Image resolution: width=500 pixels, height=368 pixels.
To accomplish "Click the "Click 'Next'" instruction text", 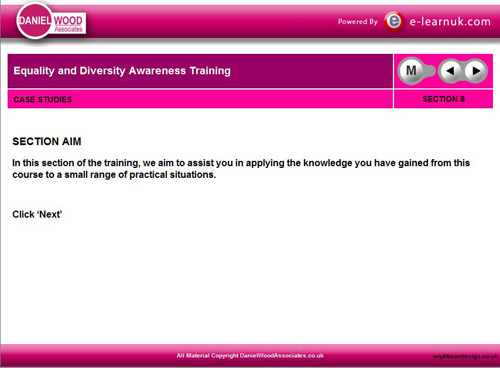I will [37, 214].
